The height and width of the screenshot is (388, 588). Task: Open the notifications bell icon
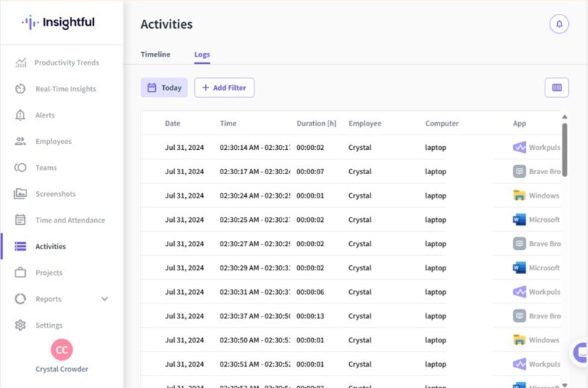click(x=559, y=24)
